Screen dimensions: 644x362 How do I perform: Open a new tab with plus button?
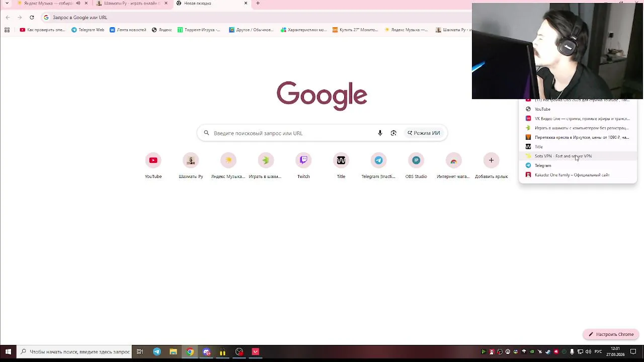[258, 3]
